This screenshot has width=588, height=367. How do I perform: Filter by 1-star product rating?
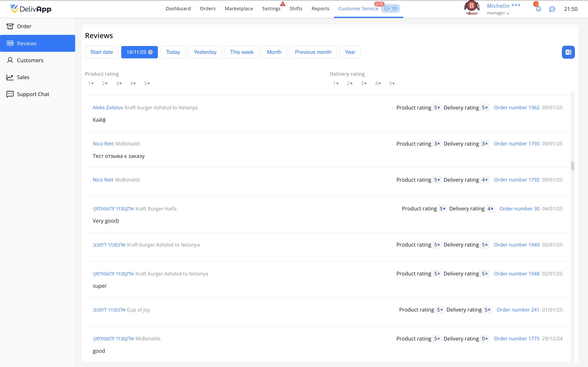coord(91,83)
